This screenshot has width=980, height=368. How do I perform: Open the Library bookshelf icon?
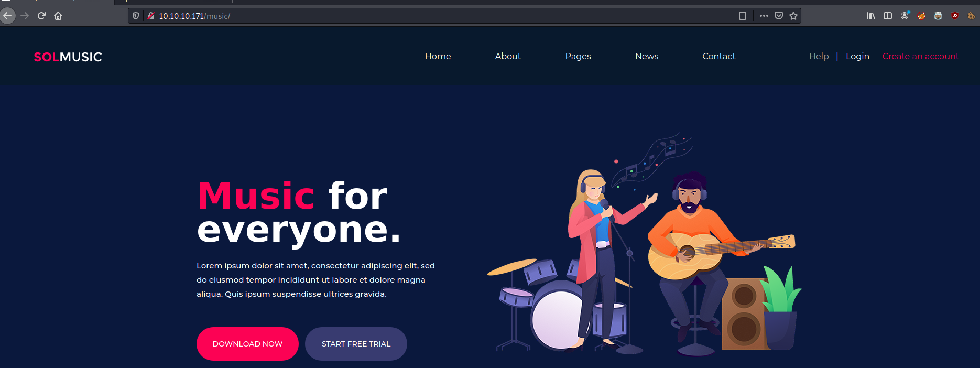click(x=871, y=16)
